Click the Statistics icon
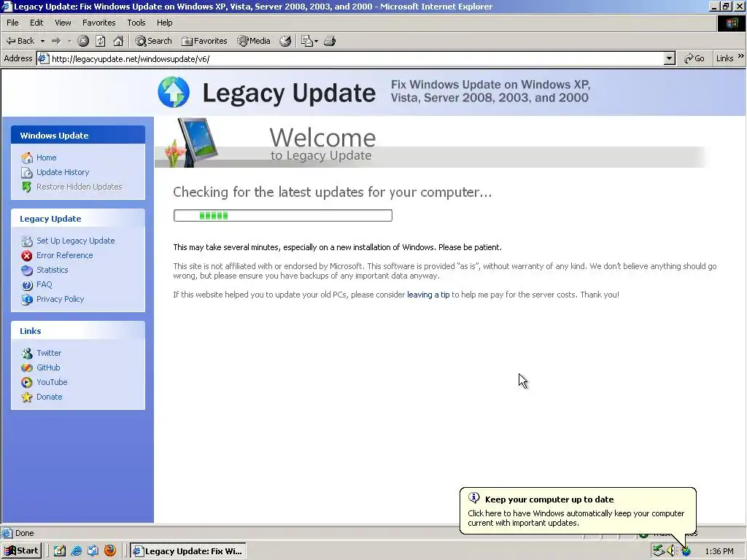 [x=27, y=271]
